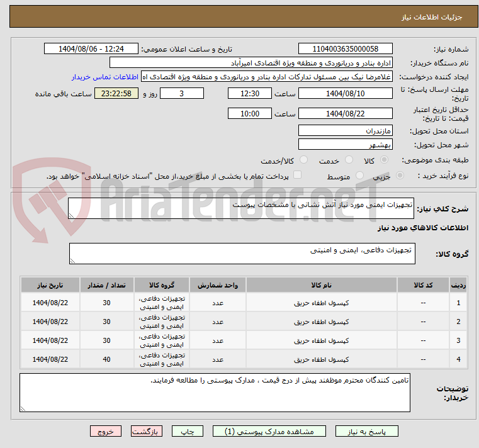Focus the delivery province field 'مازندران'

(346, 131)
